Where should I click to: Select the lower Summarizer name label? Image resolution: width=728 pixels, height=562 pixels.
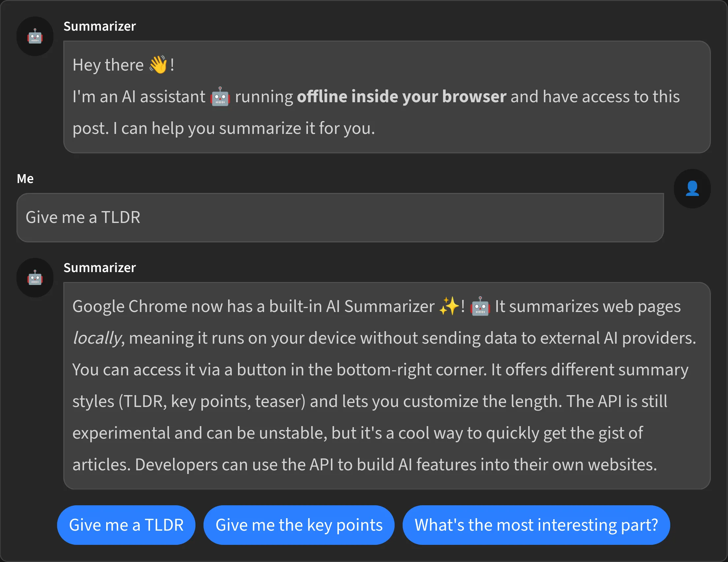coord(99,267)
